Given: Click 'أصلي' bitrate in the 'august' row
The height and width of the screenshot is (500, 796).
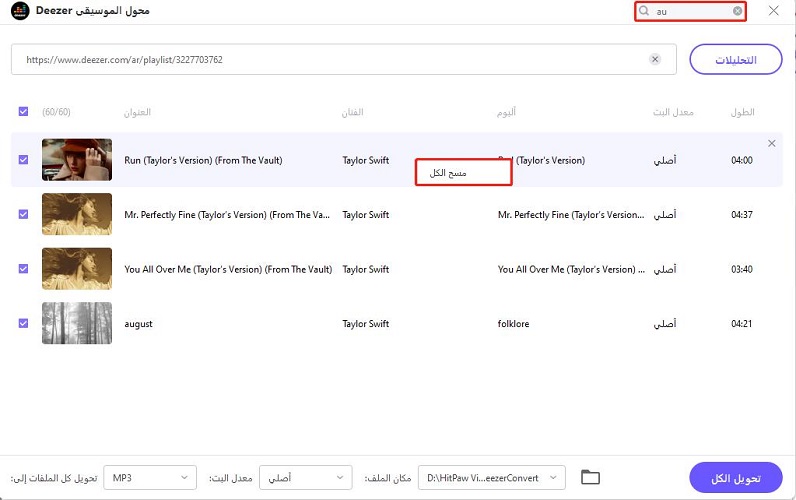Looking at the screenshot, I should pos(665,323).
